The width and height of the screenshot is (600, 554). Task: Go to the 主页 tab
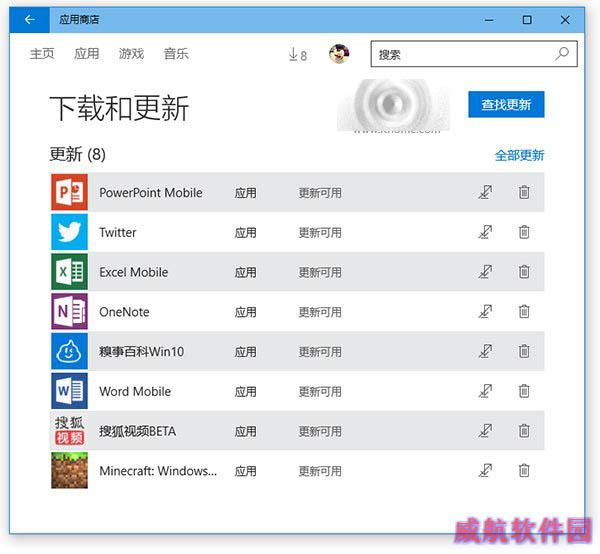(42, 54)
